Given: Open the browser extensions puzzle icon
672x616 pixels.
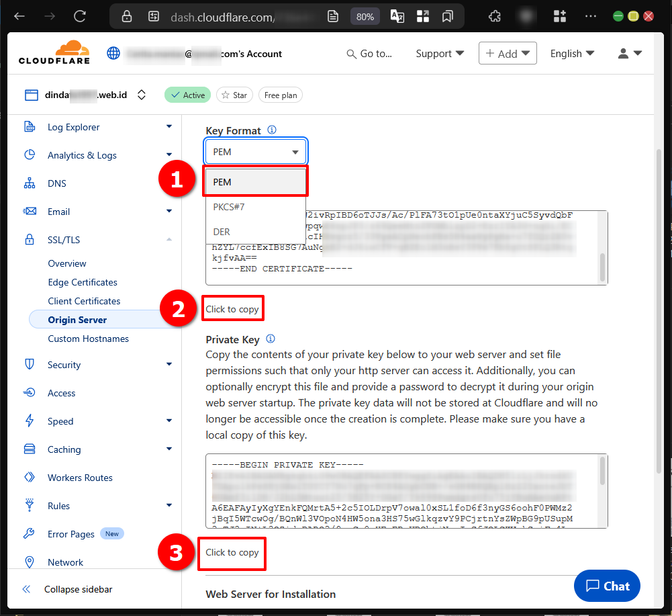Looking at the screenshot, I should click(x=495, y=16).
